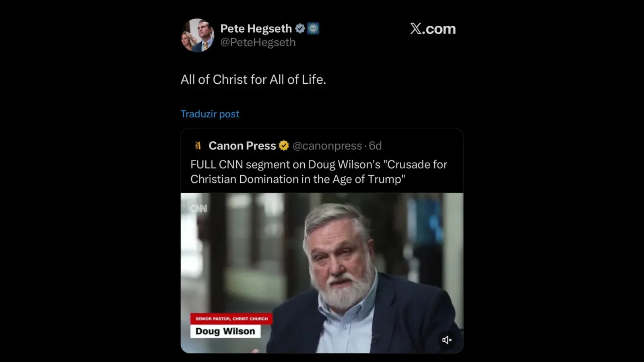Click the gold verified badge beside Canon Press

[284, 146]
